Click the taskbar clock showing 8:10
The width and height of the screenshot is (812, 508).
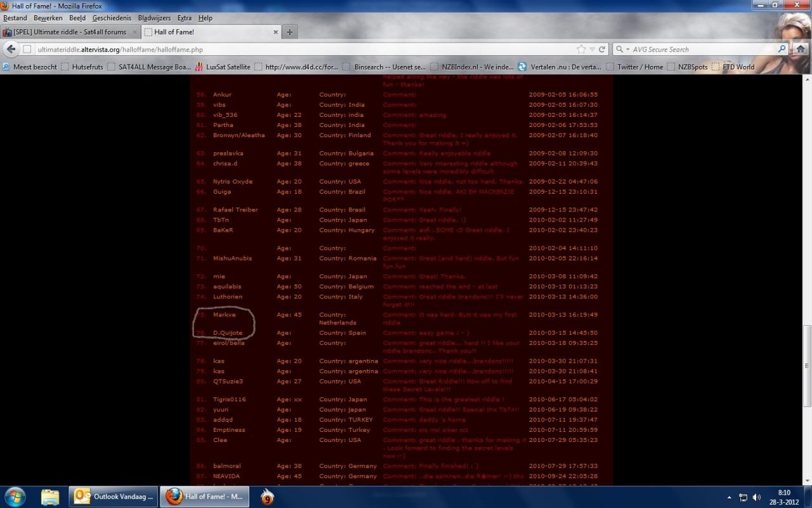point(784,497)
